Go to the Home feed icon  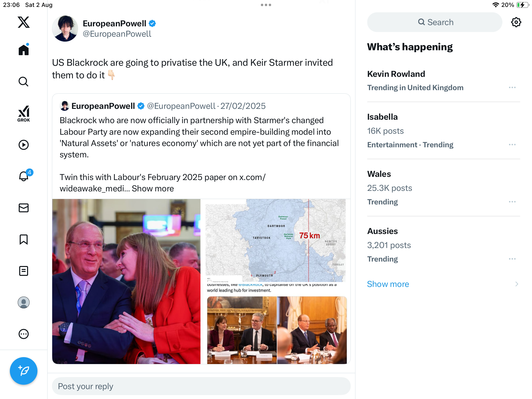click(24, 50)
